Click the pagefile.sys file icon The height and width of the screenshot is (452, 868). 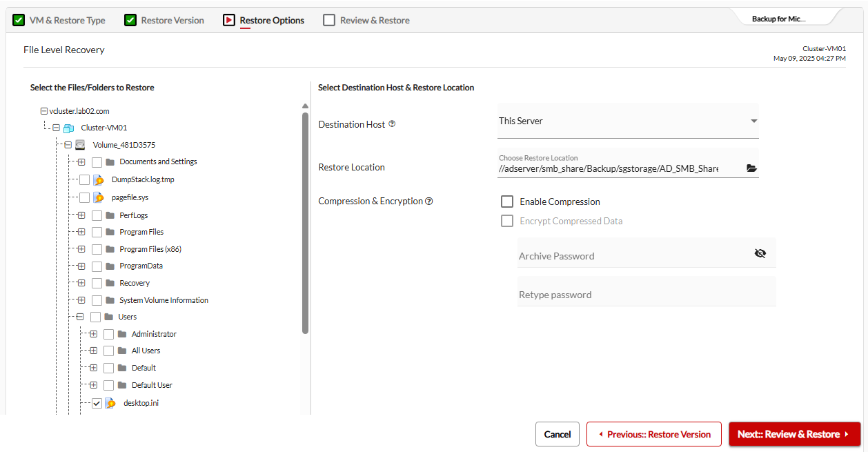pyautogui.click(x=99, y=198)
